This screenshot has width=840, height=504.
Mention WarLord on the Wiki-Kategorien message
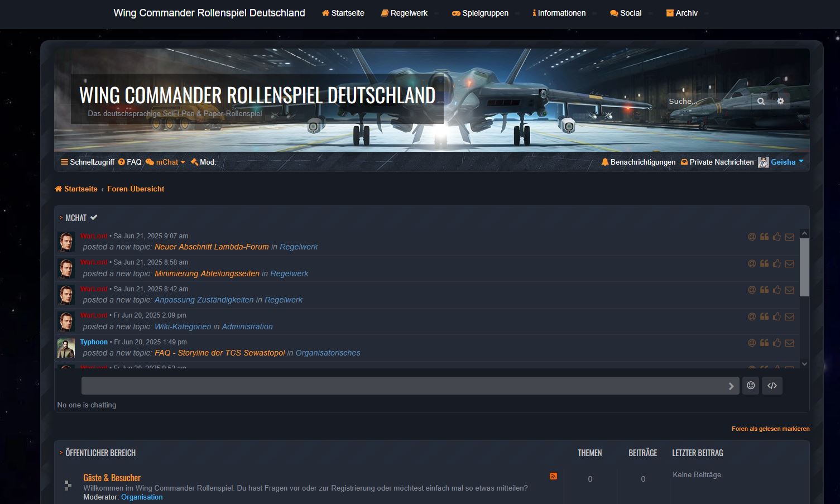point(752,316)
